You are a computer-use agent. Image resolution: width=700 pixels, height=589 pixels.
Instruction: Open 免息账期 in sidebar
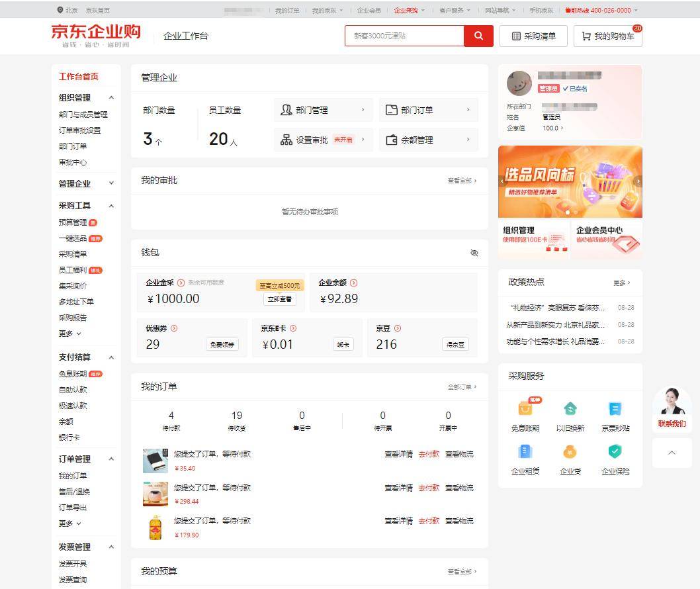coord(73,374)
